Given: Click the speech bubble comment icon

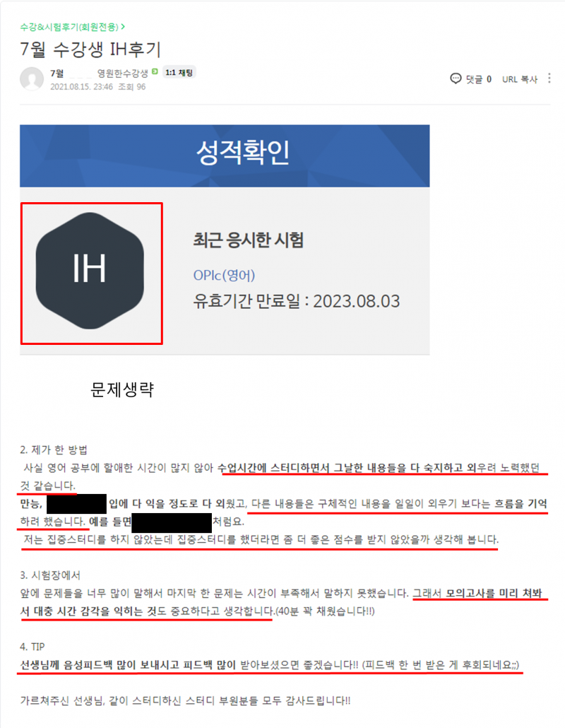Looking at the screenshot, I should tap(456, 78).
